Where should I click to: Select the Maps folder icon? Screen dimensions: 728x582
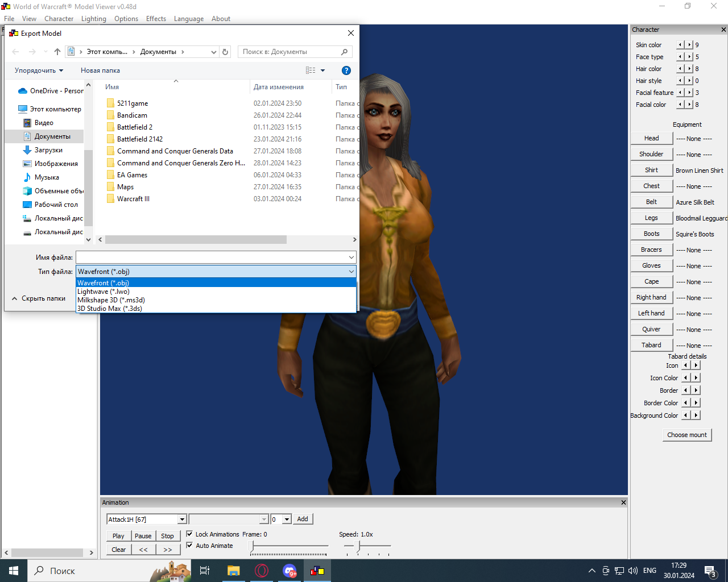click(110, 187)
